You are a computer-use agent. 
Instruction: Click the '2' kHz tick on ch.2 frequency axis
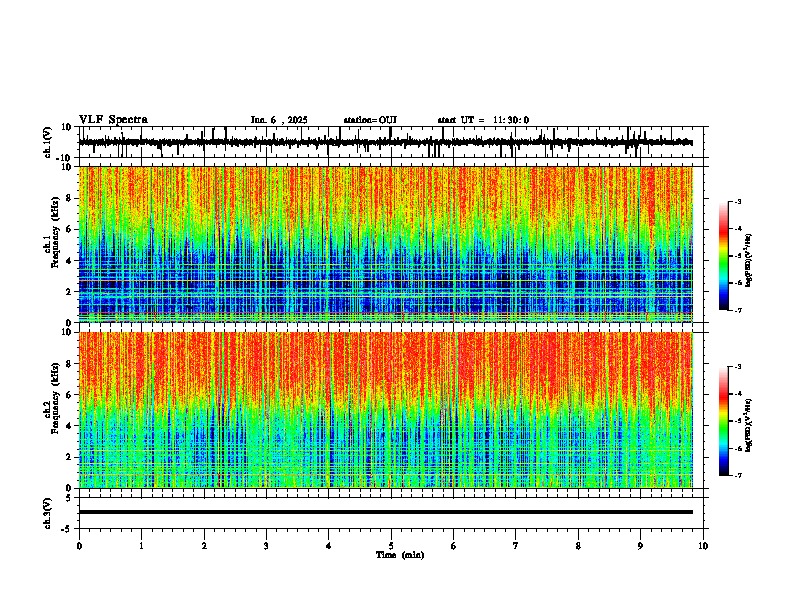[70, 457]
